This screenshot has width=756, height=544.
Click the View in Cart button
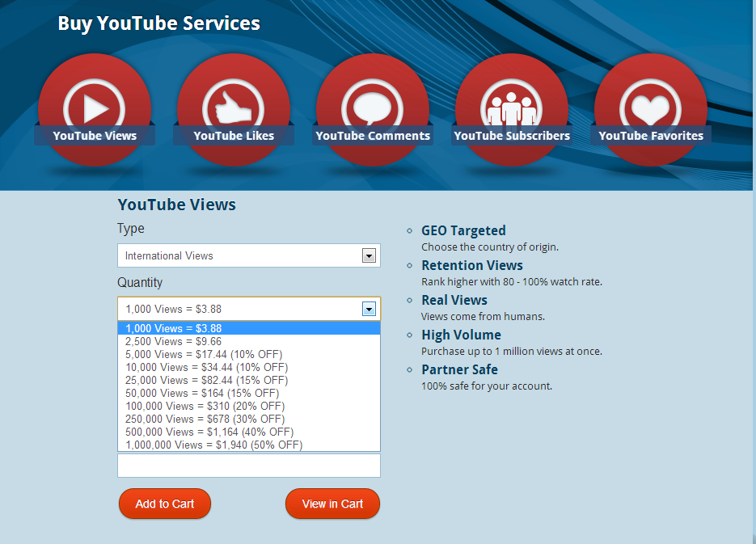[332, 504]
